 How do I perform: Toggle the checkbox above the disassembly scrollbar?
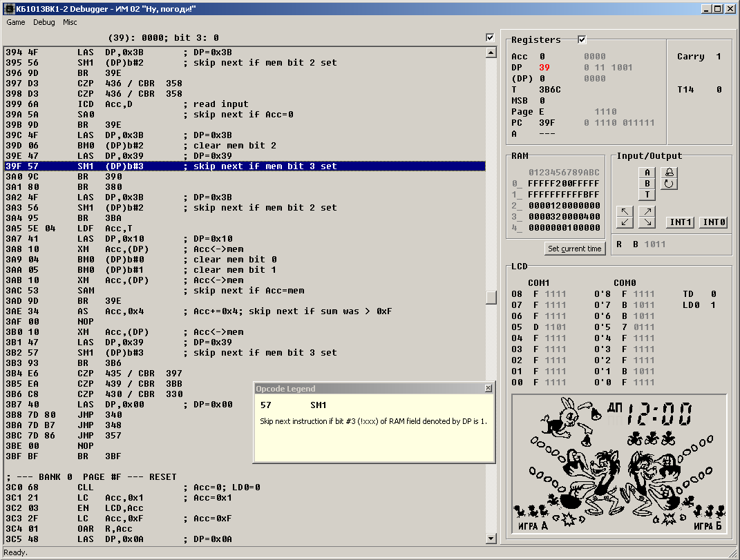coord(491,37)
